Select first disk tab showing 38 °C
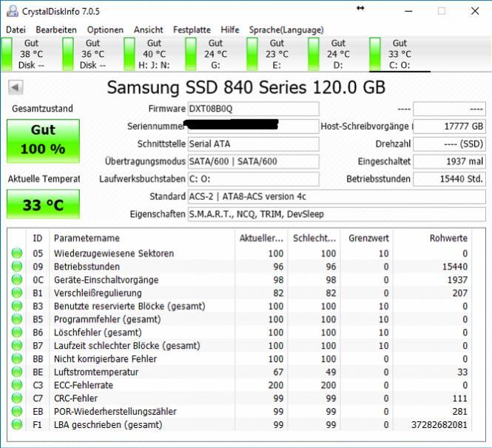492x448 pixels. (31, 54)
